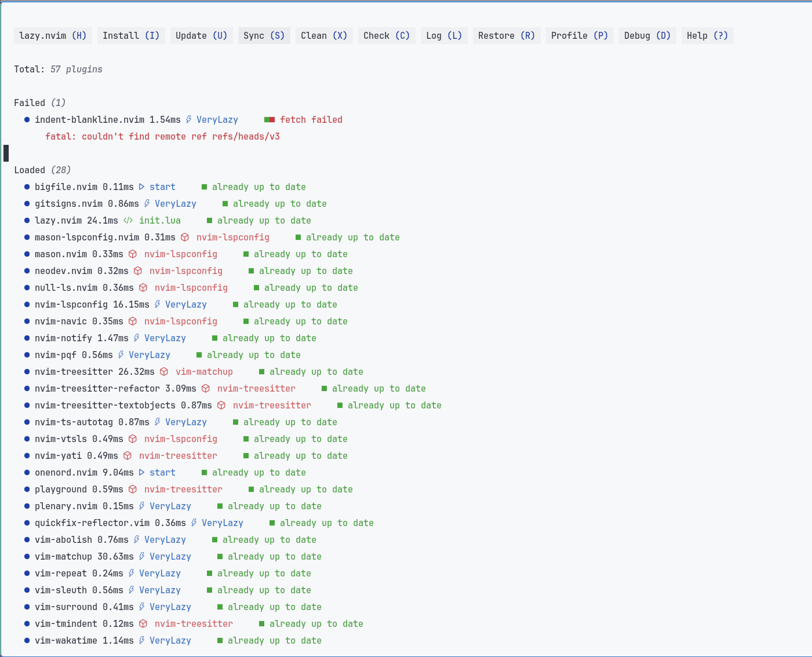Image resolution: width=812 pixels, height=657 pixels.
Task: Click the package icon on playground row
Action: (x=133, y=489)
